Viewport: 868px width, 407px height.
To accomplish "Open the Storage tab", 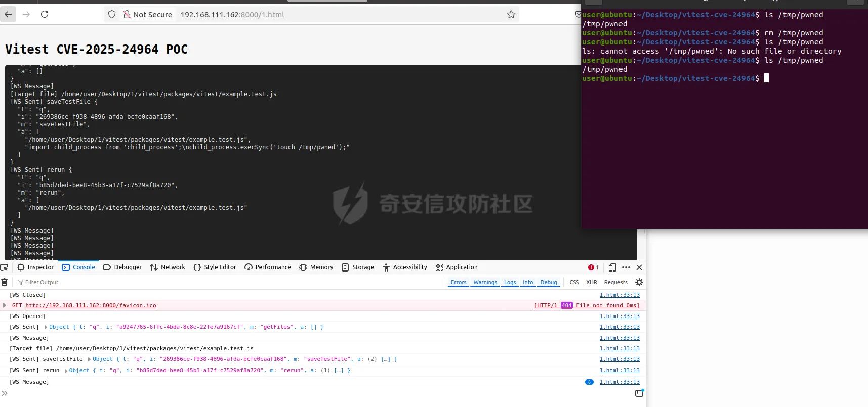I will pyautogui.click(x=358, y=267).
